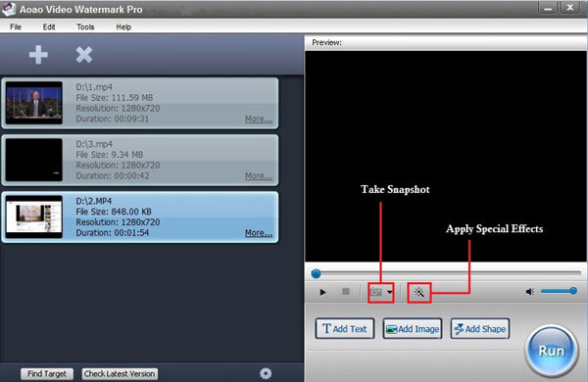Click the preview seek bar handle
Image resolution: width=588 pixels, height=382 pixels.
click(x=316, y=274)
